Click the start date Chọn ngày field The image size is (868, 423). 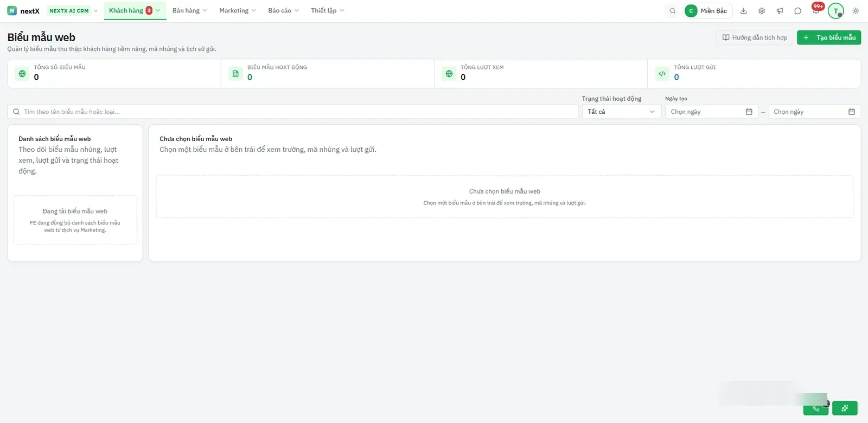point(712,112)
